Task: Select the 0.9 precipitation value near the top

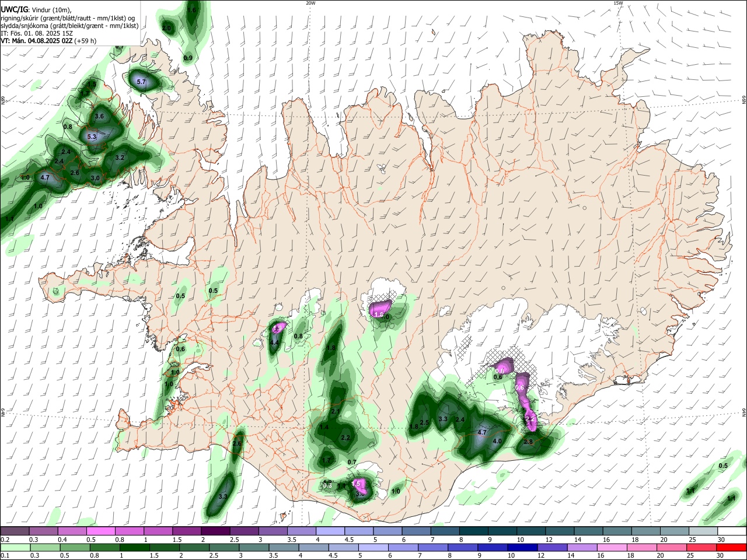Action: click(188, 58)
